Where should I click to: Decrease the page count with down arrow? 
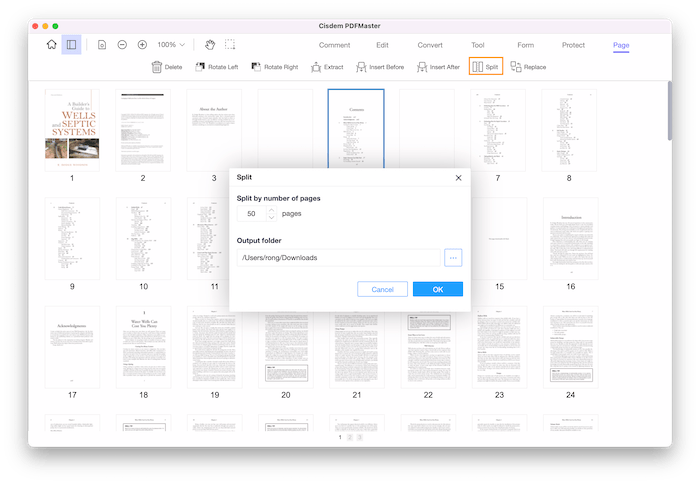tap(271, 218)
